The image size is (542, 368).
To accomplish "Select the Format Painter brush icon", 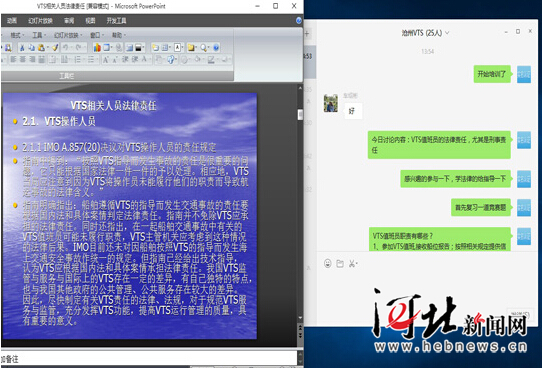I will coord(55,47).
